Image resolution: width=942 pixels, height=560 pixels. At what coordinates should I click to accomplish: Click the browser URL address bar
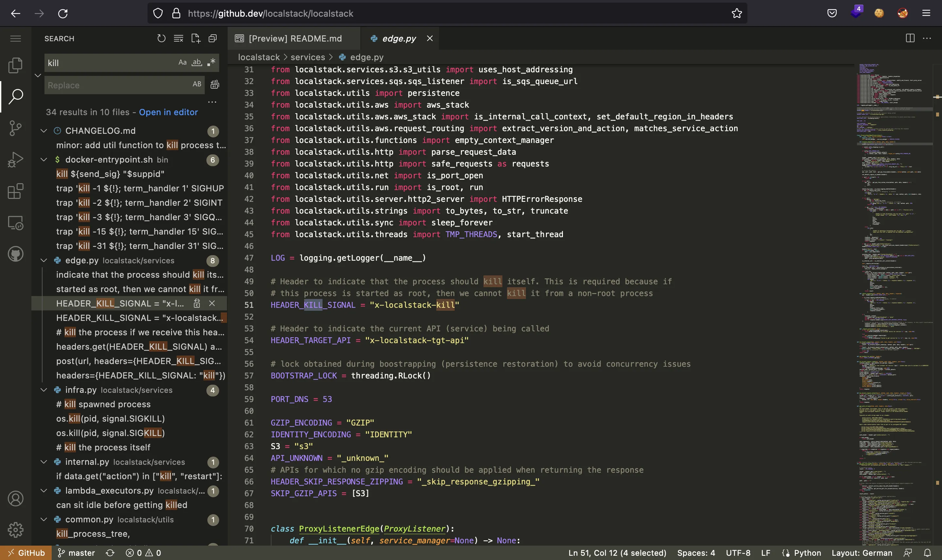click(447, 14)
